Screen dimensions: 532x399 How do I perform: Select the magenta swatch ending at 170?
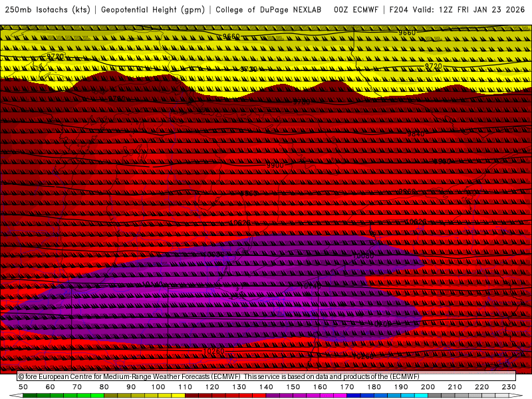(340, 396)
